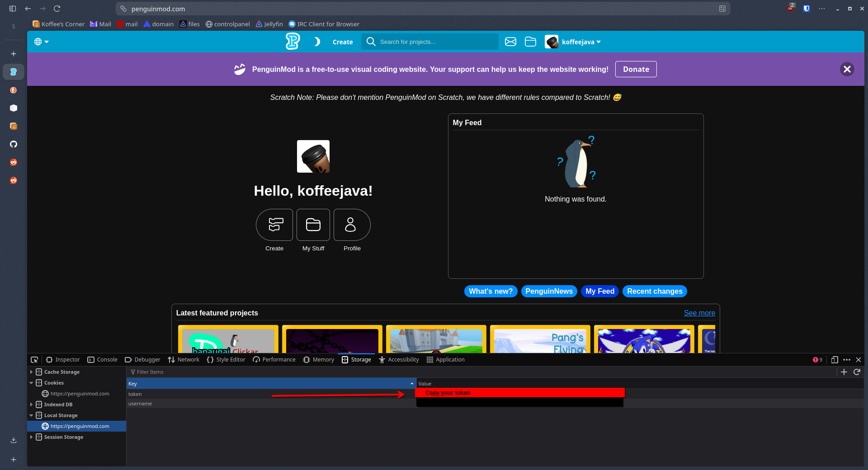Collapse the Cookies tree node

click(x=31, y=383)
